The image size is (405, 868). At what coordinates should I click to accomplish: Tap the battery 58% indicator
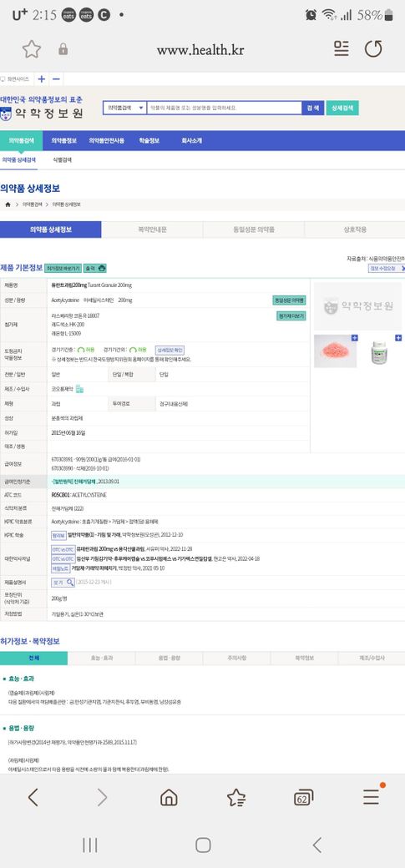point(375,15)
